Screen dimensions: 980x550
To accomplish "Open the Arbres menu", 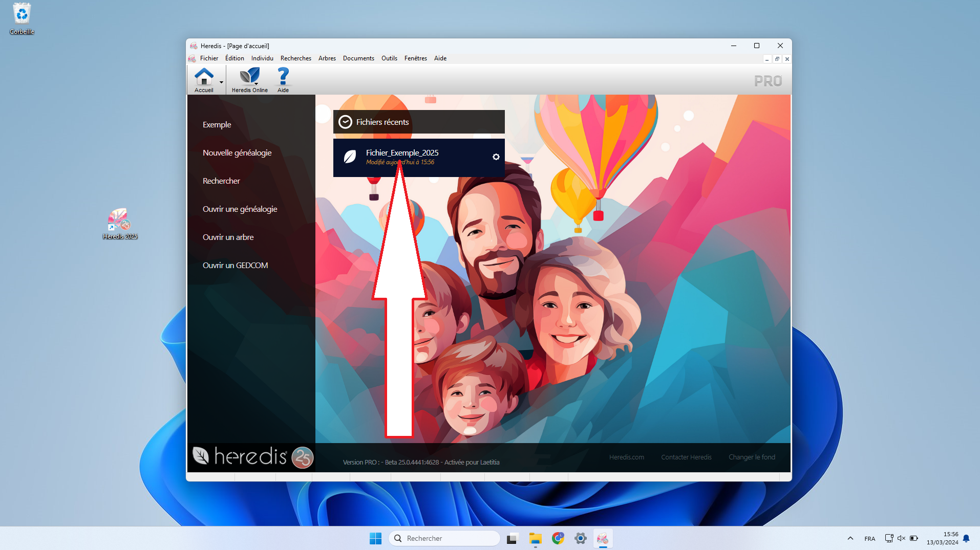I will (327, 58).
